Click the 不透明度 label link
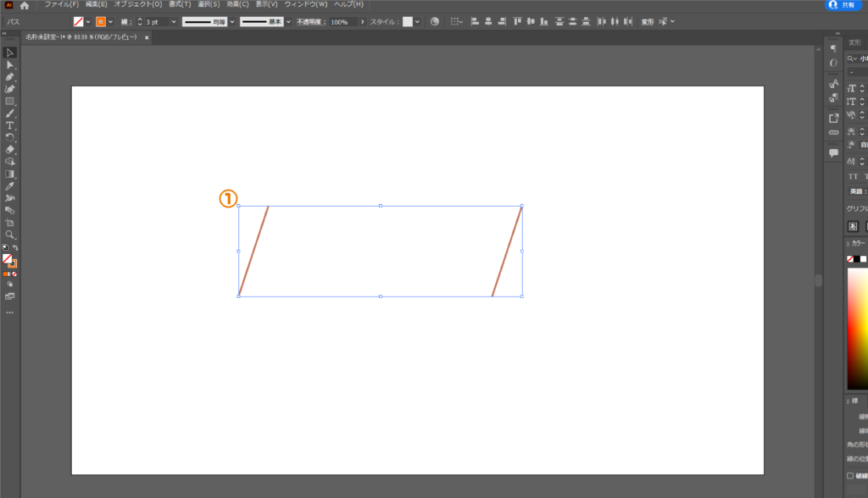 (311, 21)
